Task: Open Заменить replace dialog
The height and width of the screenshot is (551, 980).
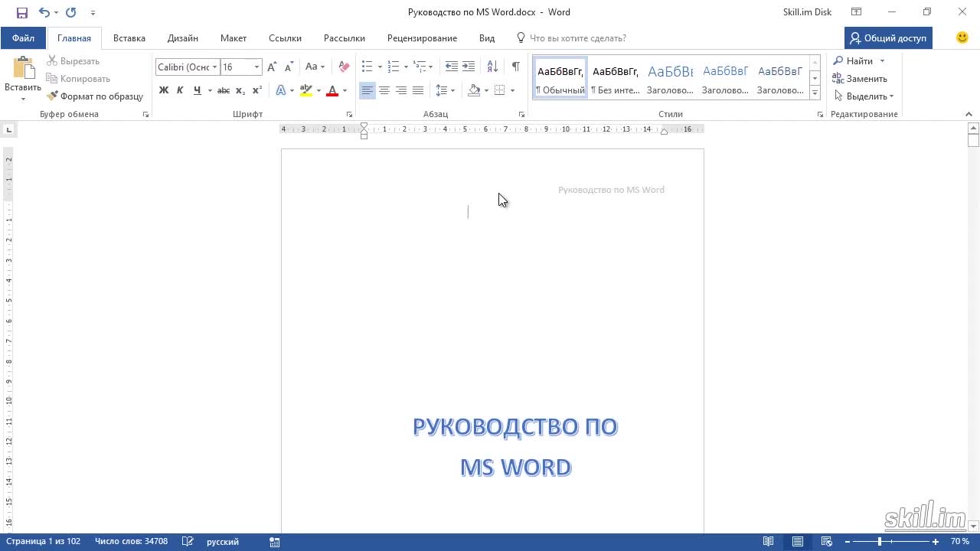Action: [x=860, y=79]
